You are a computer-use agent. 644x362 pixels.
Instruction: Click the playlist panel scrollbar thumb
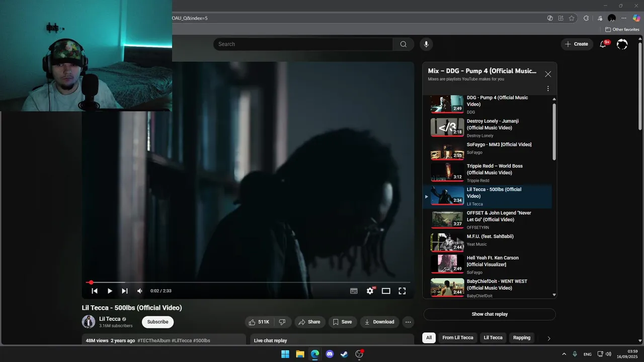click(554, 132)
